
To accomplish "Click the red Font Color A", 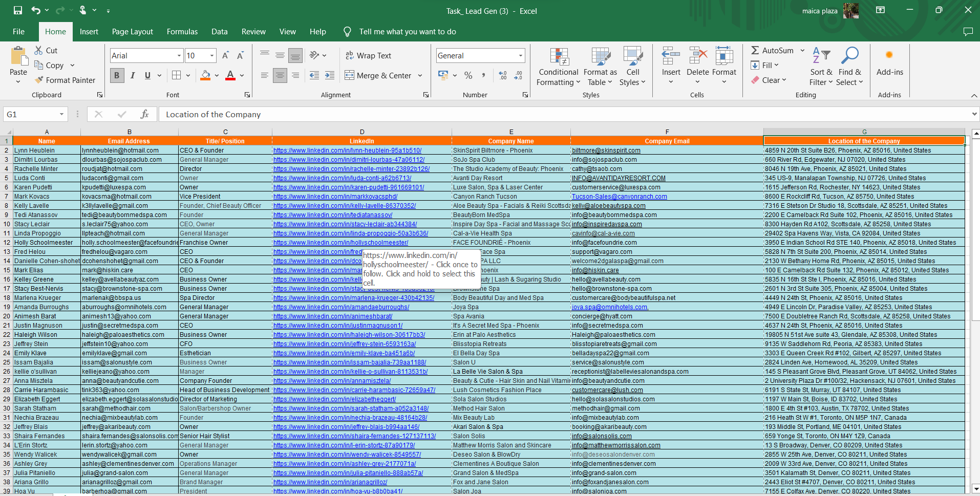I will [230, 75].
